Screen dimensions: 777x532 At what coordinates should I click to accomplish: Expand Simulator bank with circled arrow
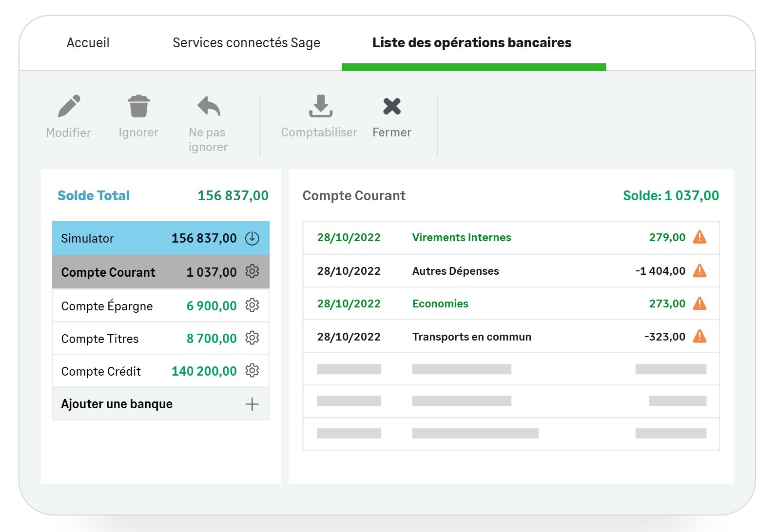click(252, 238)
